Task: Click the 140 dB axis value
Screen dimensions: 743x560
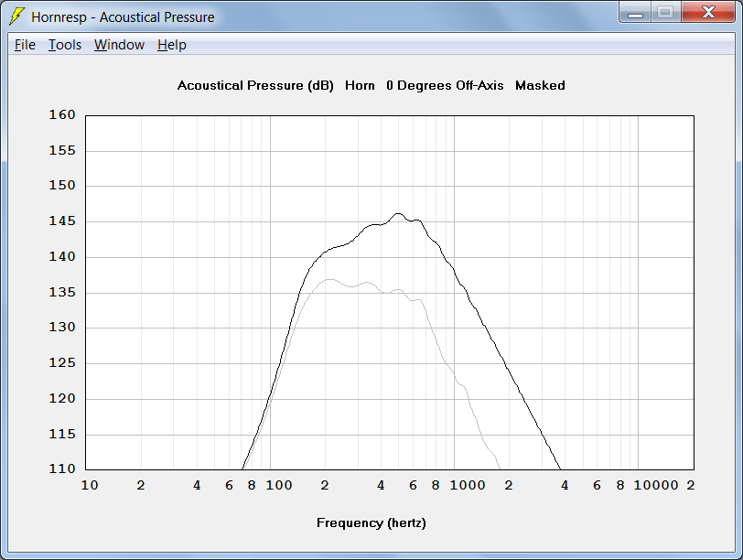Action: 62,257
